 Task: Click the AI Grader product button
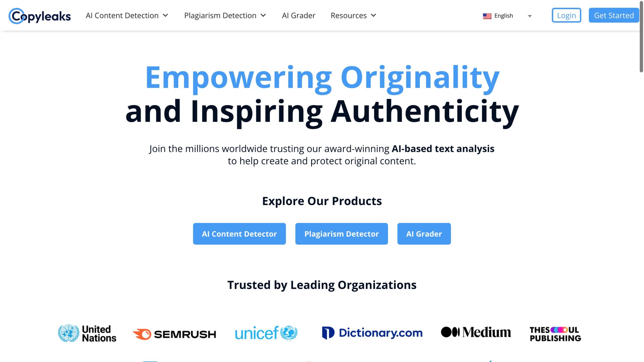[x=424, y=234]
